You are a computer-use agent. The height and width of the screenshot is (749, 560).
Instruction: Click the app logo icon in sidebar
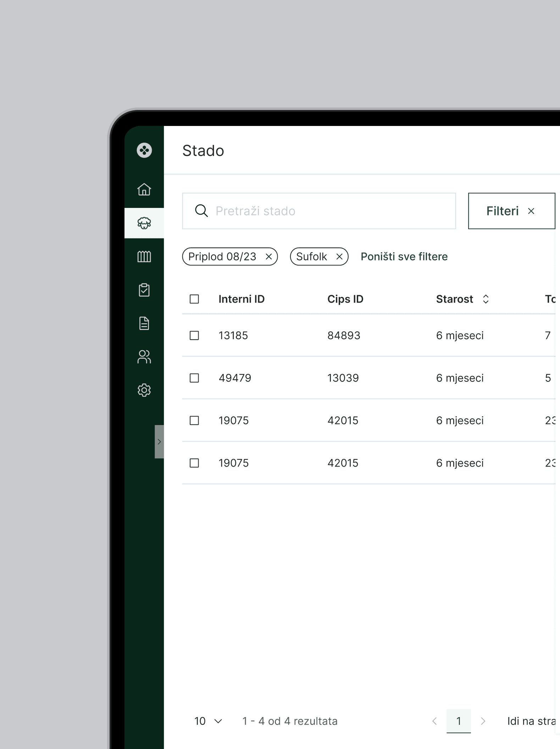pyautogui.click(x=144, y=150)
